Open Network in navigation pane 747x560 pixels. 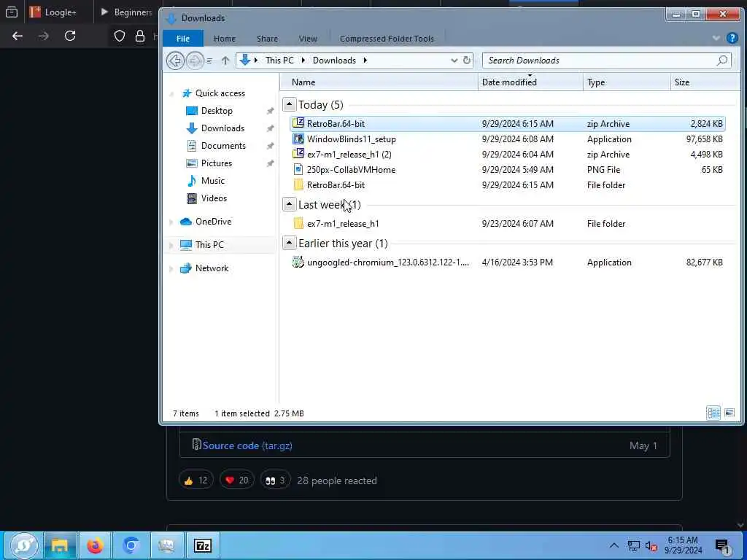coord(212,268)
